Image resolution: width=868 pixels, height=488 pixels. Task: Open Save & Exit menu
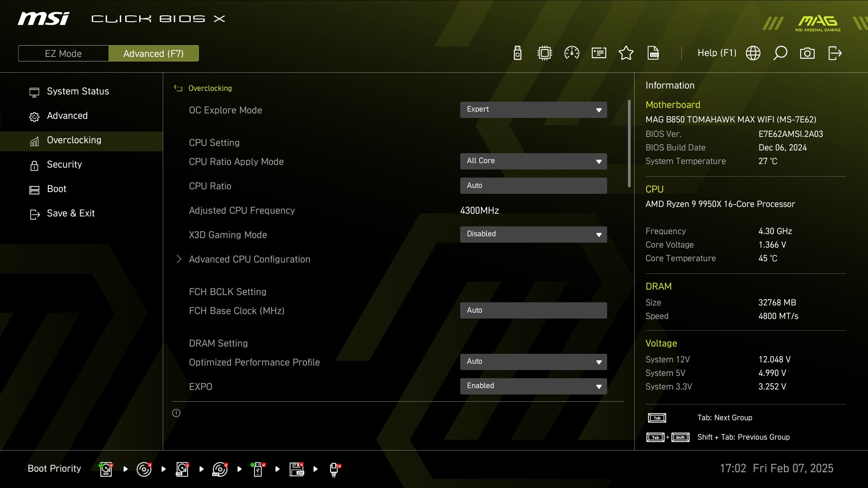coord(71,213)
